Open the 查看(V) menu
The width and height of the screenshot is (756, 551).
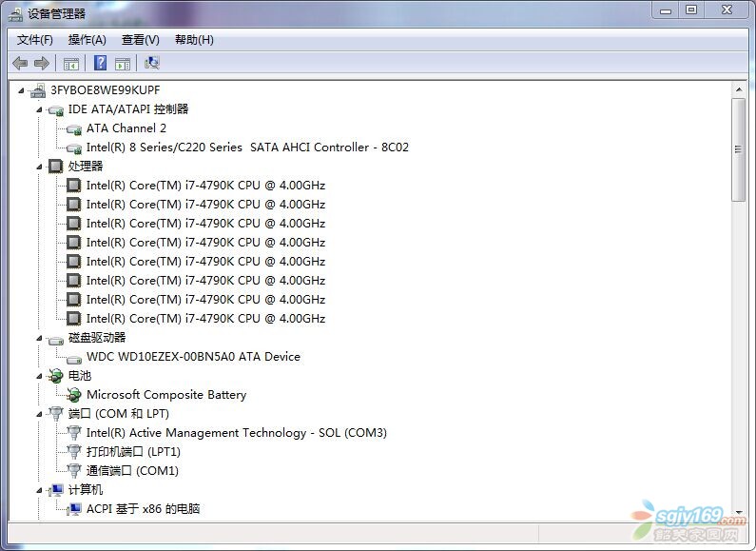[x=141, y=40]
